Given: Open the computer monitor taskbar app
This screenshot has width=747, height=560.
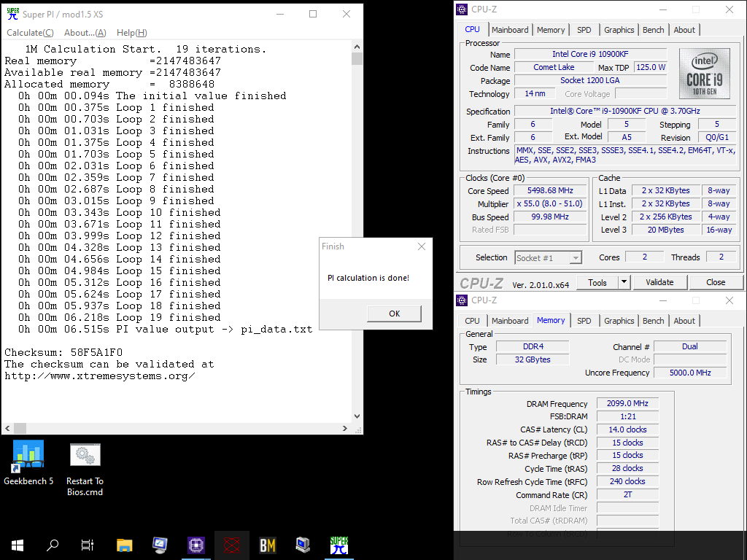Looking at the screenshot, I should (160, 545).
